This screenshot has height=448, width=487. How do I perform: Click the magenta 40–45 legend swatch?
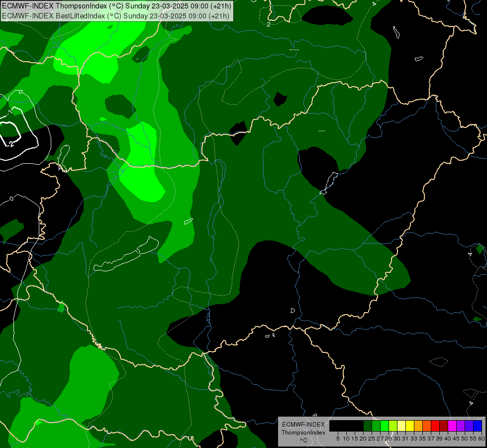click(452, 426)
